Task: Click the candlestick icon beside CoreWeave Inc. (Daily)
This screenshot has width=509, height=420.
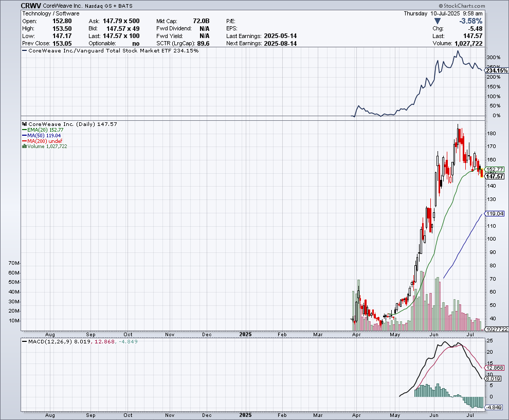Action: point(25,124)
